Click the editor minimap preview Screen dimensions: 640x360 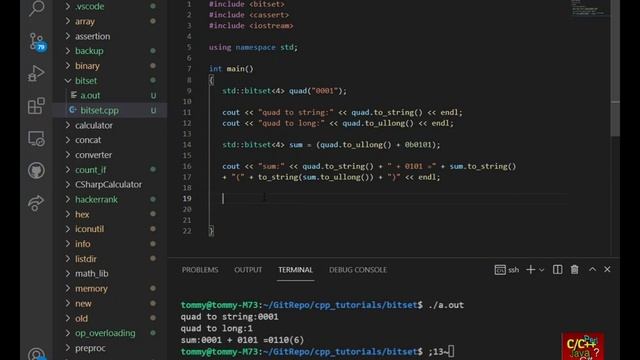(x=589, y=8)
